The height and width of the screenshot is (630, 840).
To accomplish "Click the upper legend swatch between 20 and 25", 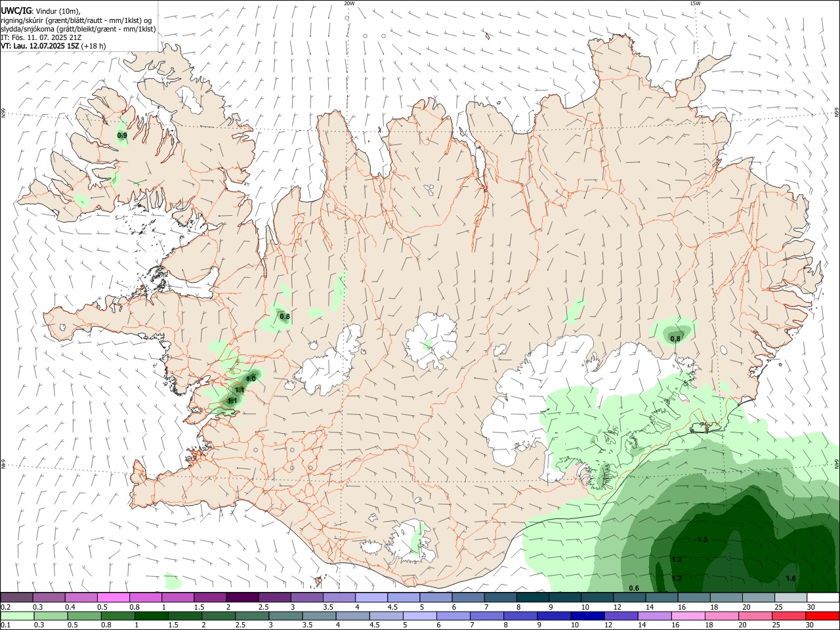I will [758, 598].
